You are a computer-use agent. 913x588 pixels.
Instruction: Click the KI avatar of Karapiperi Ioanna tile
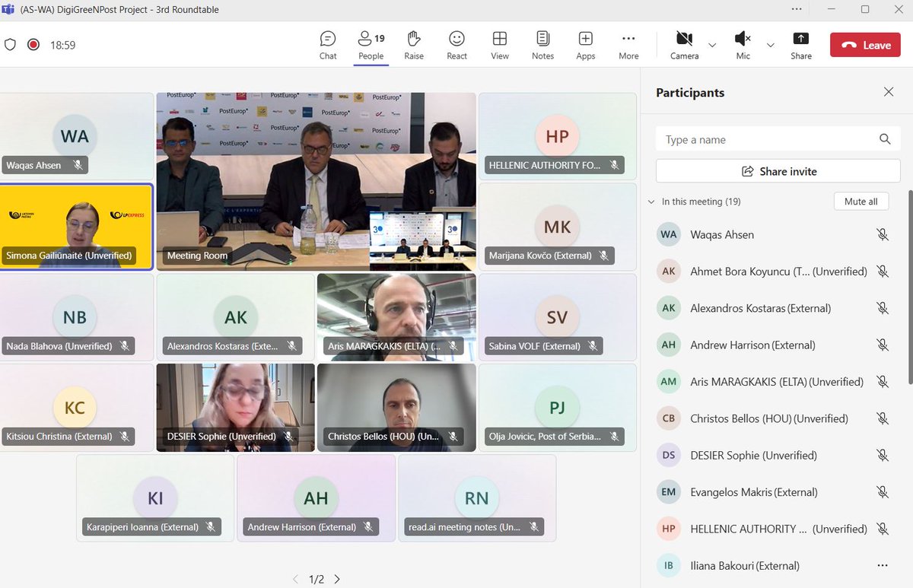[155, 499]
